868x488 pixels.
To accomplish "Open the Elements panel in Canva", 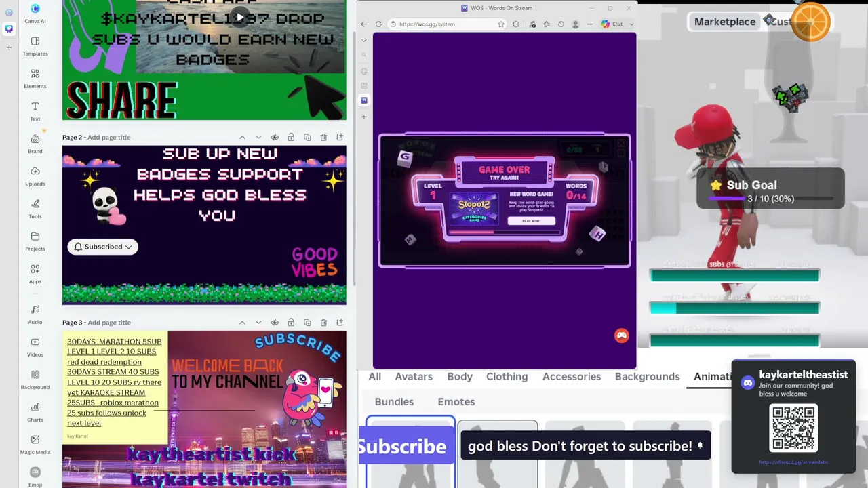I will coord(35,78).
